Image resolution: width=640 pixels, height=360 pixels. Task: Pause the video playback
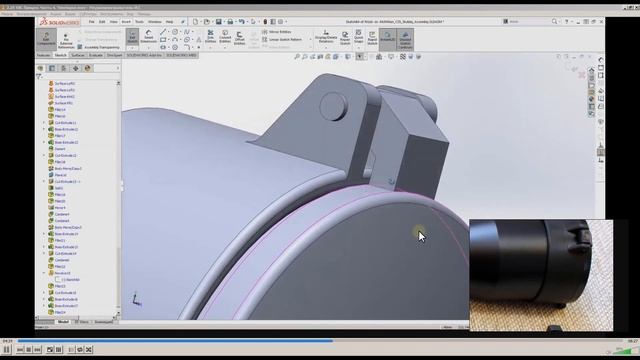point(7,350)
